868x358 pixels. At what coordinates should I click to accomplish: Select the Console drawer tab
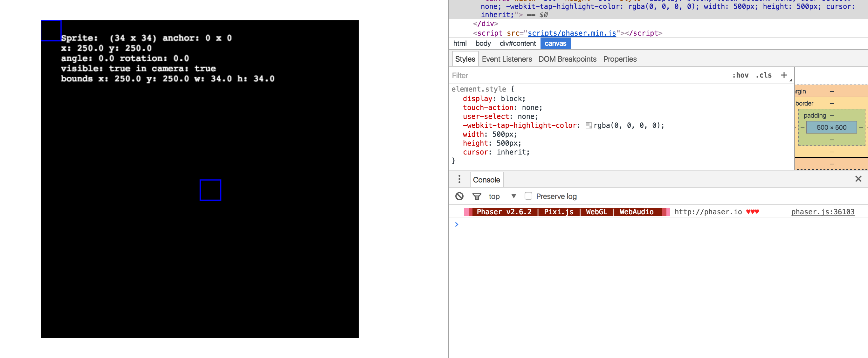[486, 180]
